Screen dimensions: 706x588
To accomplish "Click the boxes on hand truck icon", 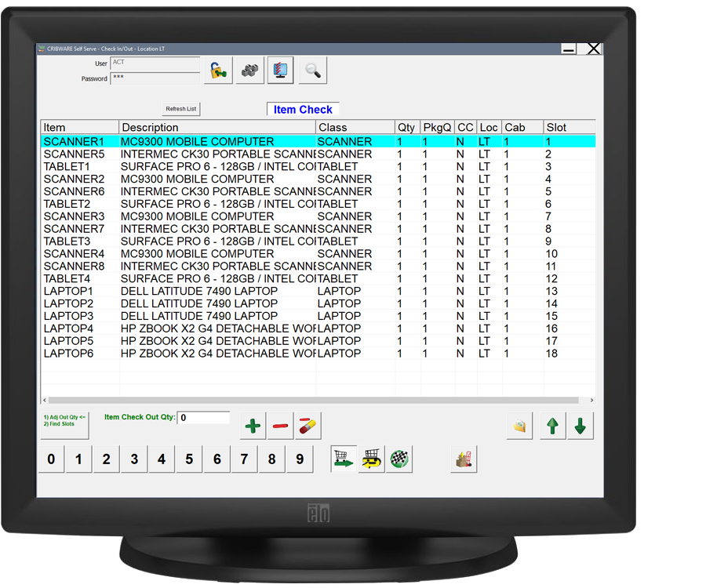I will tap(464, 459).
